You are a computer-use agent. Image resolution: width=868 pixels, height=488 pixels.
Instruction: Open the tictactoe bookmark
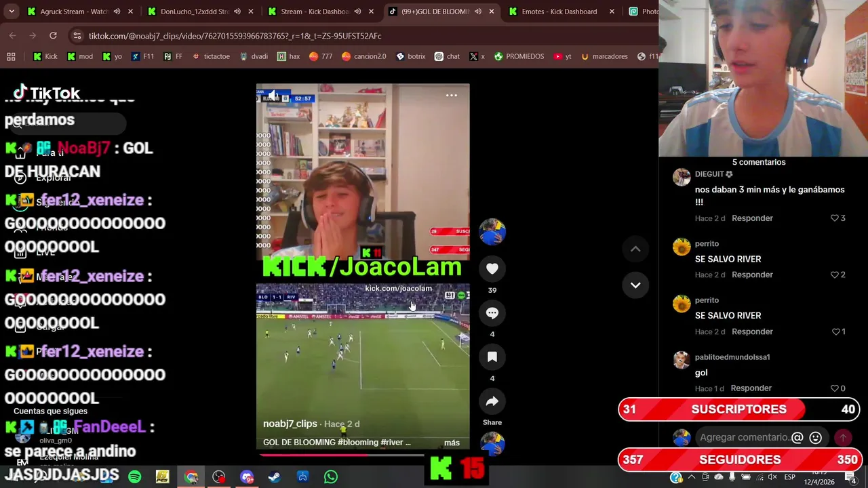[211, 56]
